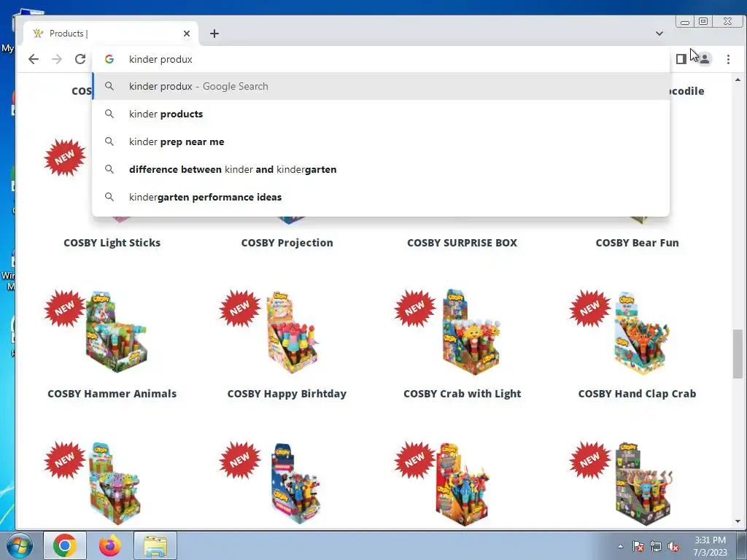
Task: Choose the 'kinder products' suggestion
Action: (381, 114)
